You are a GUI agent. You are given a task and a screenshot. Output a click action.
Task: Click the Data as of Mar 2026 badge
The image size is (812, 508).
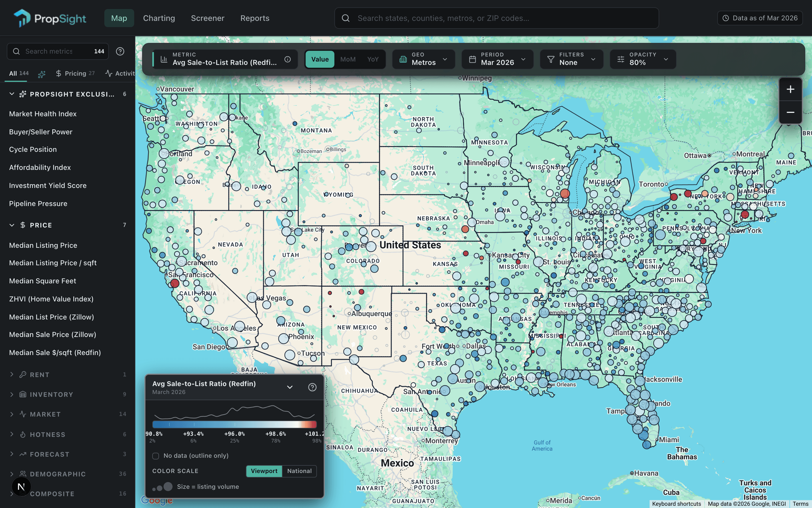760,18
